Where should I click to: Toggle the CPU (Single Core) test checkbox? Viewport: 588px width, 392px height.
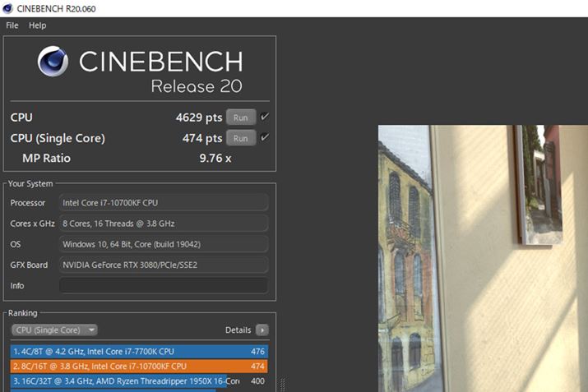(264, 137)
